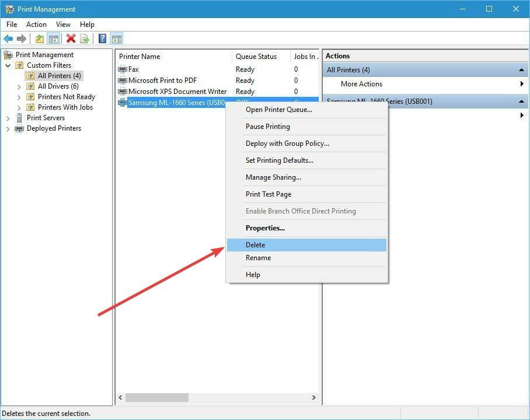This screenshot has height=420, width=530.
Task: Select All Drivers (6) in the tree
Action: tap(58, 86)
